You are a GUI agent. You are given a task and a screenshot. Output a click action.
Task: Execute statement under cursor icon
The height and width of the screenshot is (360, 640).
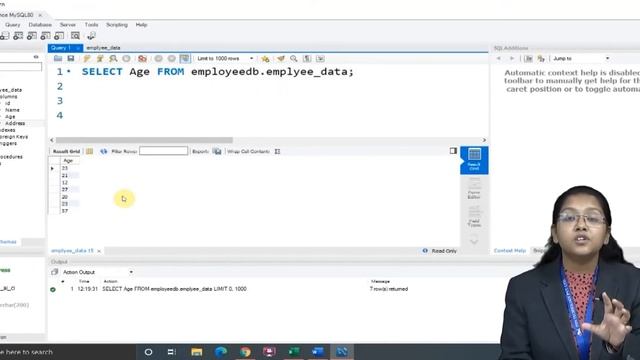(100, 59)
